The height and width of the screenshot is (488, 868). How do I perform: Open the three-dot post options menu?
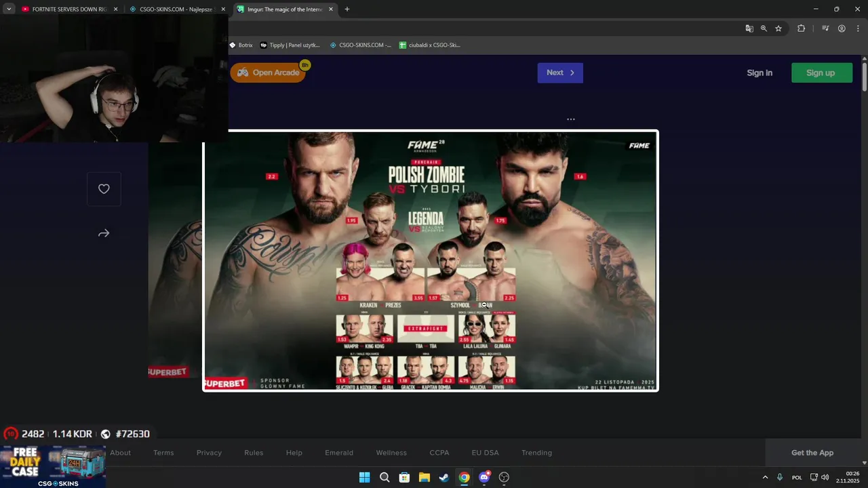[571, 119]
